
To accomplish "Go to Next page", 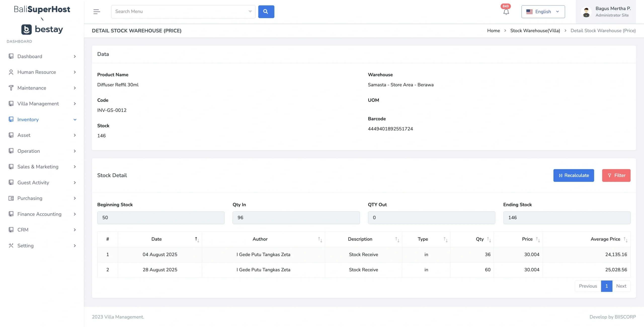I will click(x=621, y=286).
